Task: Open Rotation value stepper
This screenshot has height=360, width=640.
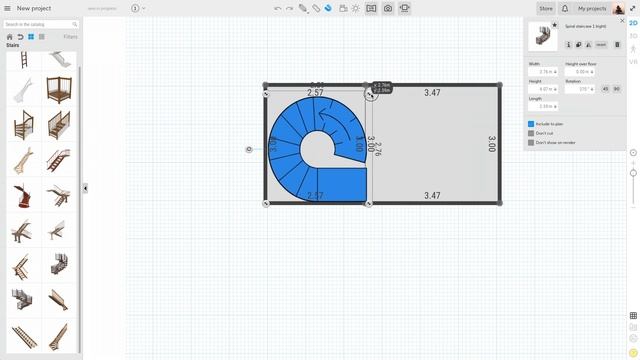Action: coord(592,89)
